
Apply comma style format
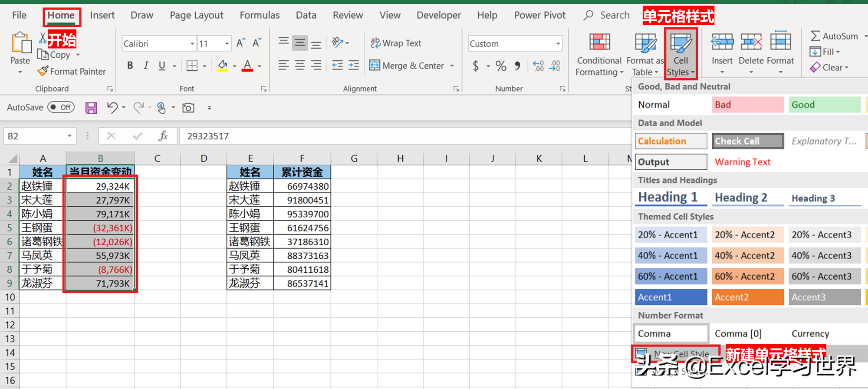tap(517, 66)
